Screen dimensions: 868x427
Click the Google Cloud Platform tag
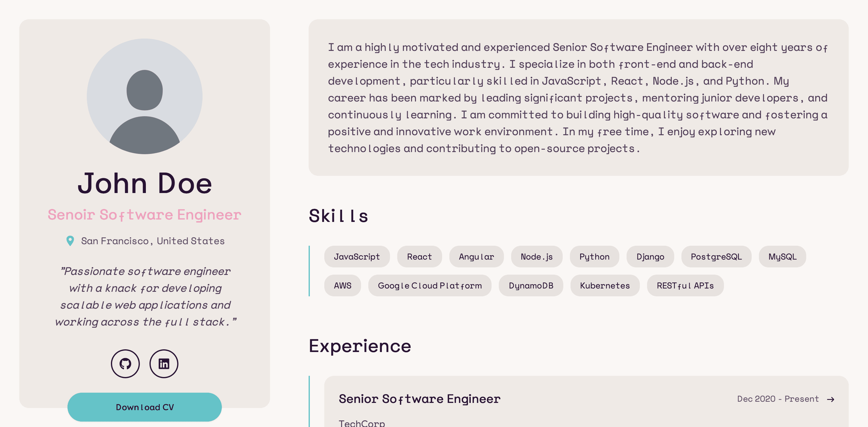point(429,285)
